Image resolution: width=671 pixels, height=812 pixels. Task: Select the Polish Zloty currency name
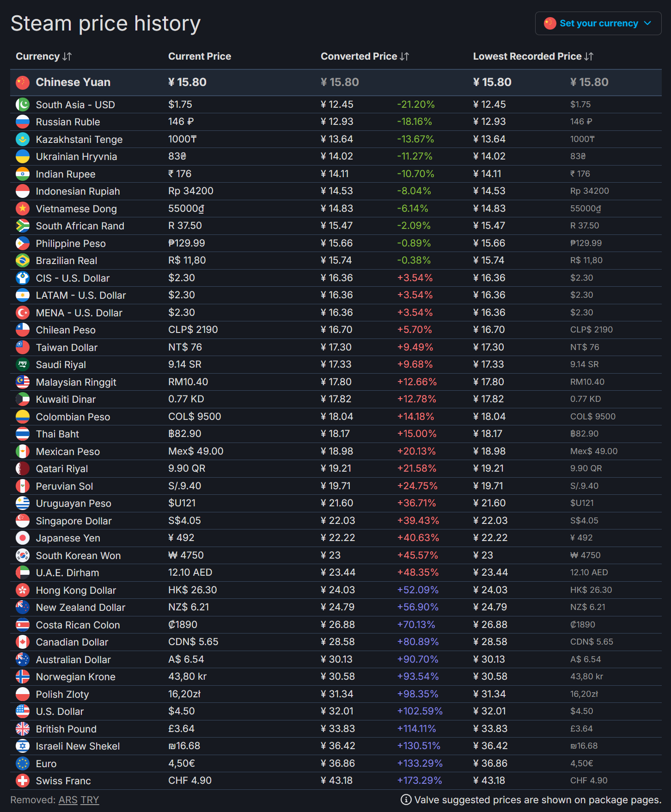[x=62, y=695]
